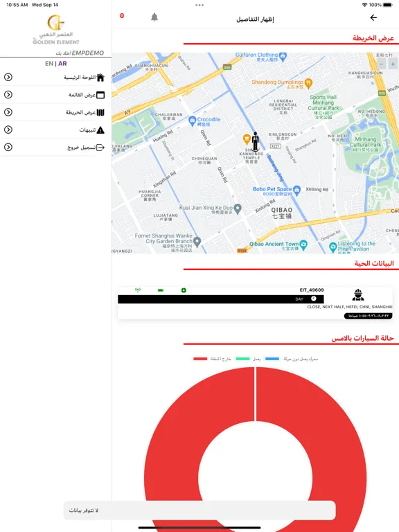This screenshot has height=532, width=399.
Task: Click the Fornet Shanghai Wanke pin
Action: [x=197, y=242]
